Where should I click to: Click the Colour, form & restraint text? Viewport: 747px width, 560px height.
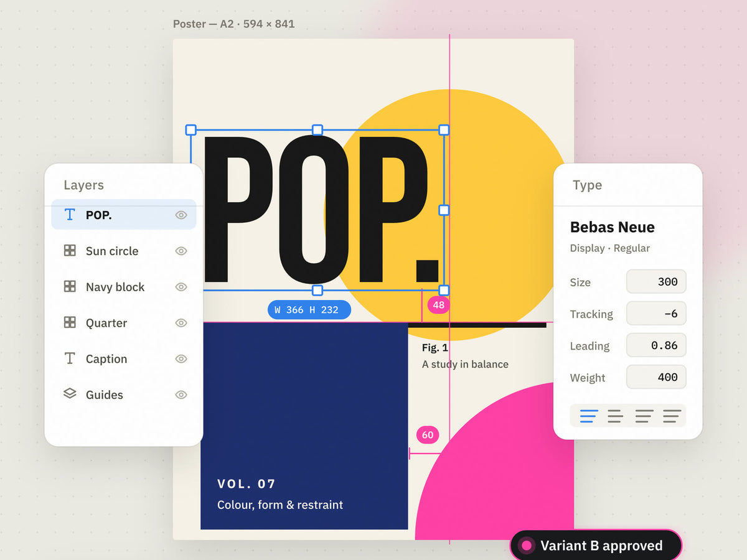pyautogui.click(x=280, y=505)
